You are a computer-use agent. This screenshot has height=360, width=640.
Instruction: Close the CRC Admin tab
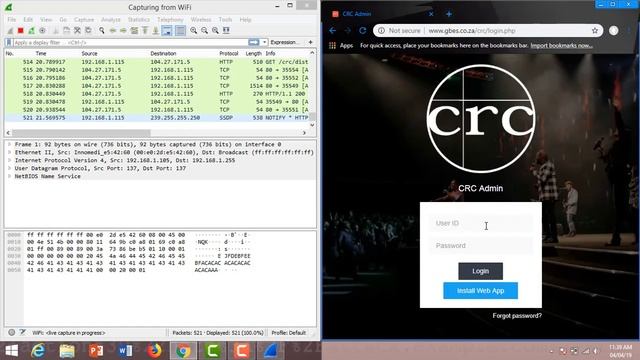(x=431, y=14)
